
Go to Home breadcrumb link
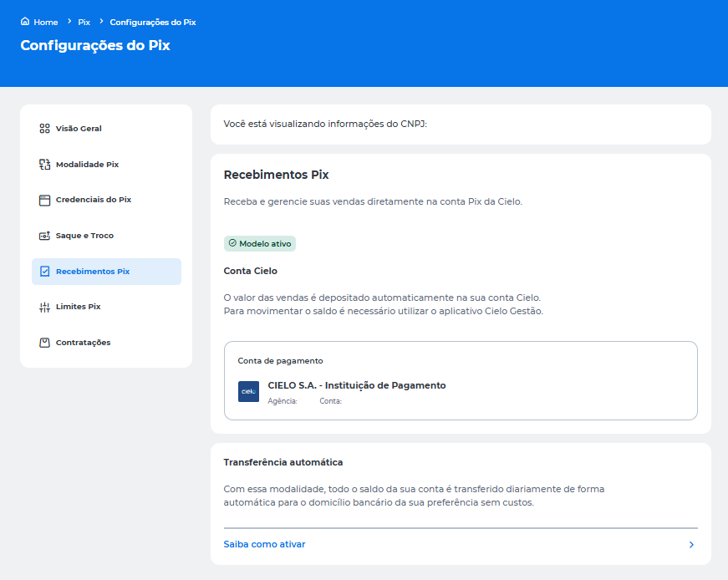[45, 23]
